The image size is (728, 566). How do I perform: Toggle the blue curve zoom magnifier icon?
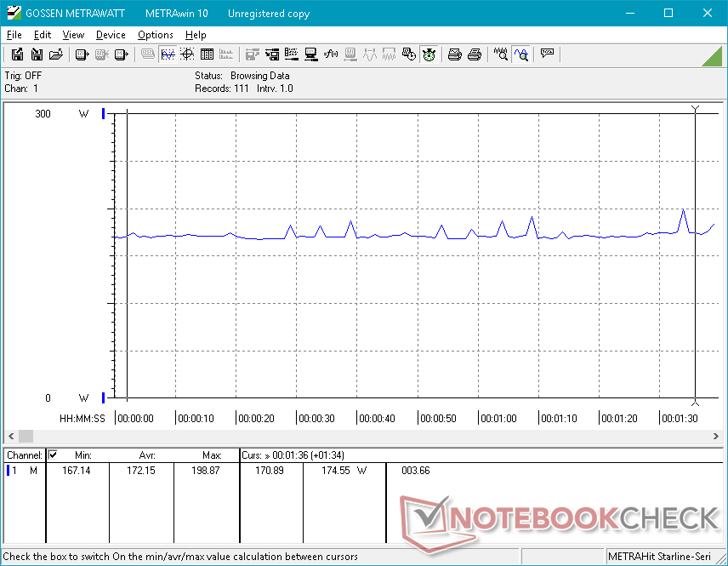520,54
